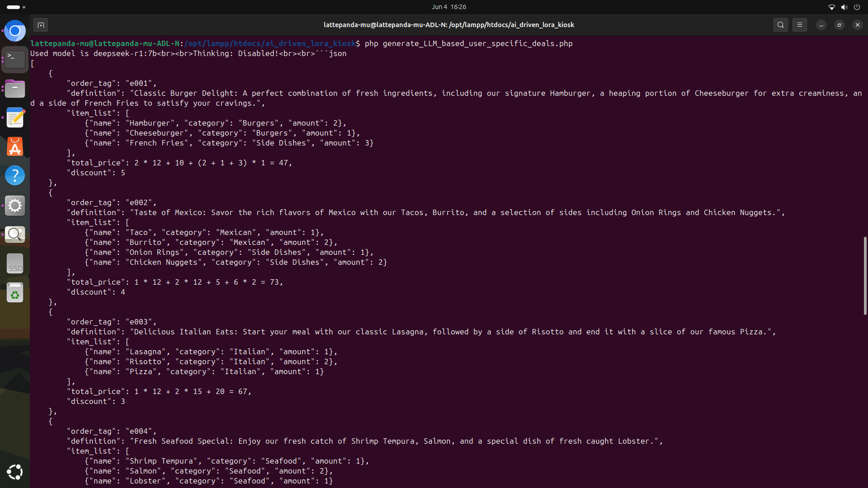Click total_price line equaling 67
This screenshot has height=488, width=868.
(x=159, y=391)
